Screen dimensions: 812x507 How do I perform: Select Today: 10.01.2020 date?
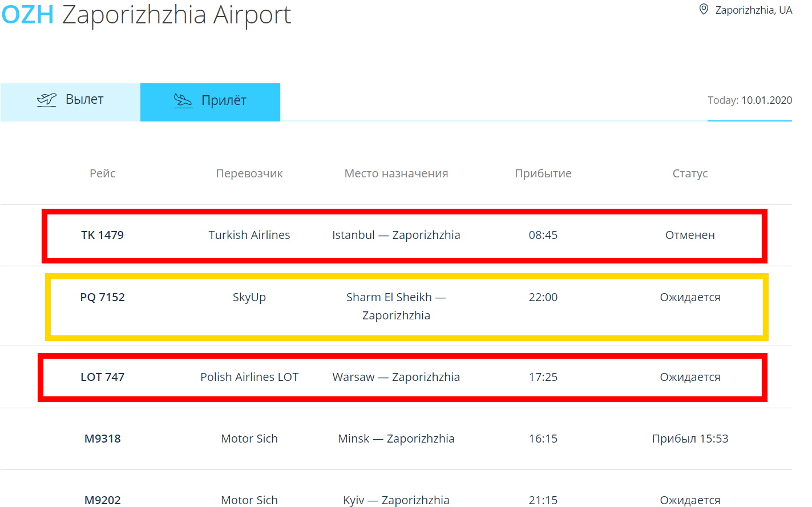tap(750, 100)
